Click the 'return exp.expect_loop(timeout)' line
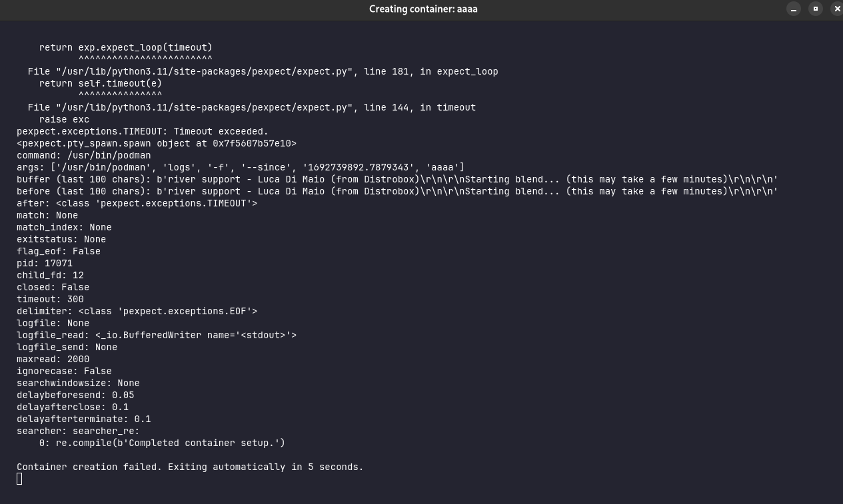This screenshot has width=843, height=504. [x=125, y=47]
